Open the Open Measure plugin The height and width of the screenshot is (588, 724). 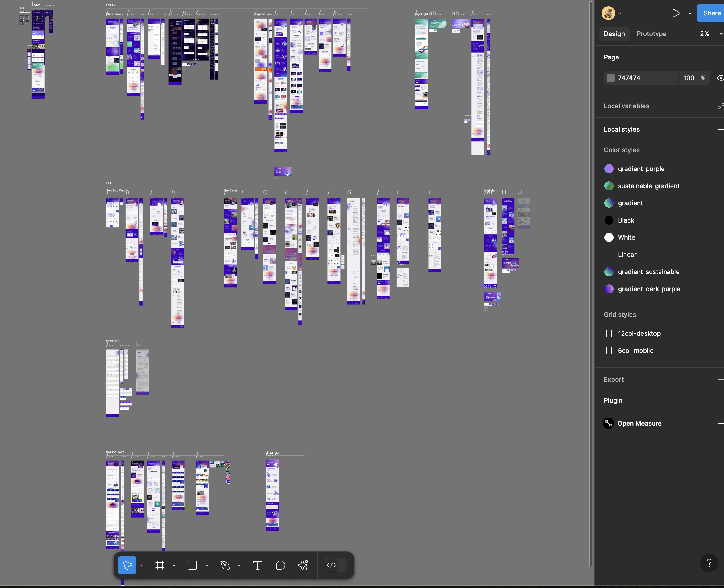point(632,423)
